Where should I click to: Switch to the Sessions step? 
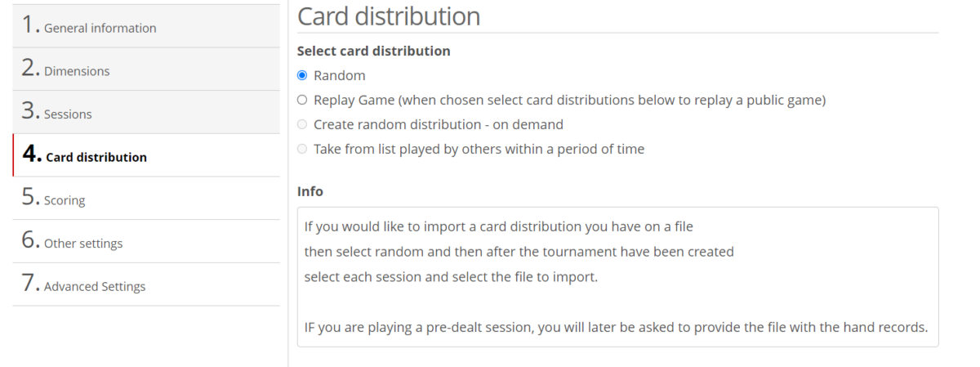(x=68, y=114)
